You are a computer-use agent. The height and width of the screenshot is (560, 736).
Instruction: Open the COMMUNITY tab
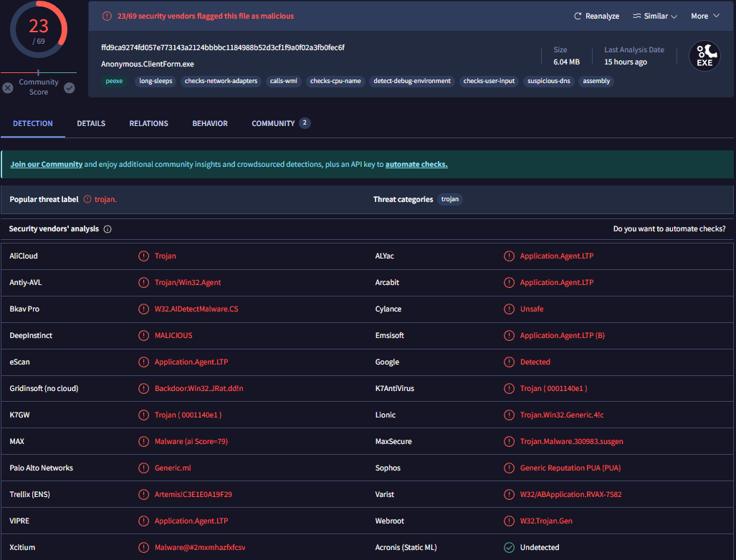(281, 123)
